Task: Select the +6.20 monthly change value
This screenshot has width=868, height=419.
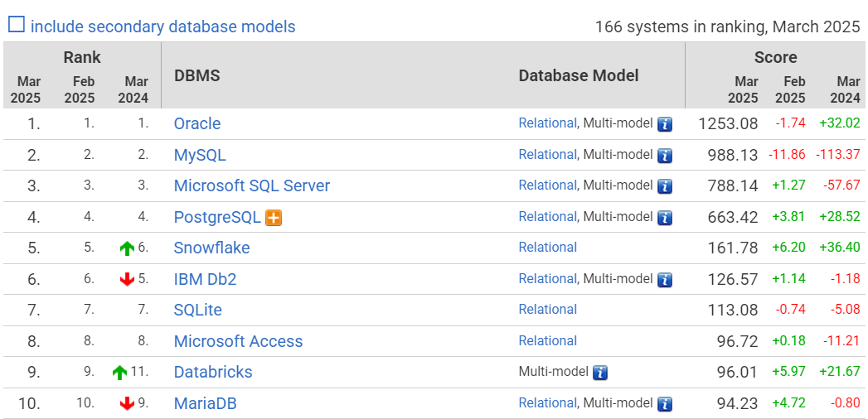Action: pyautogui.click(x=789, y=248)
